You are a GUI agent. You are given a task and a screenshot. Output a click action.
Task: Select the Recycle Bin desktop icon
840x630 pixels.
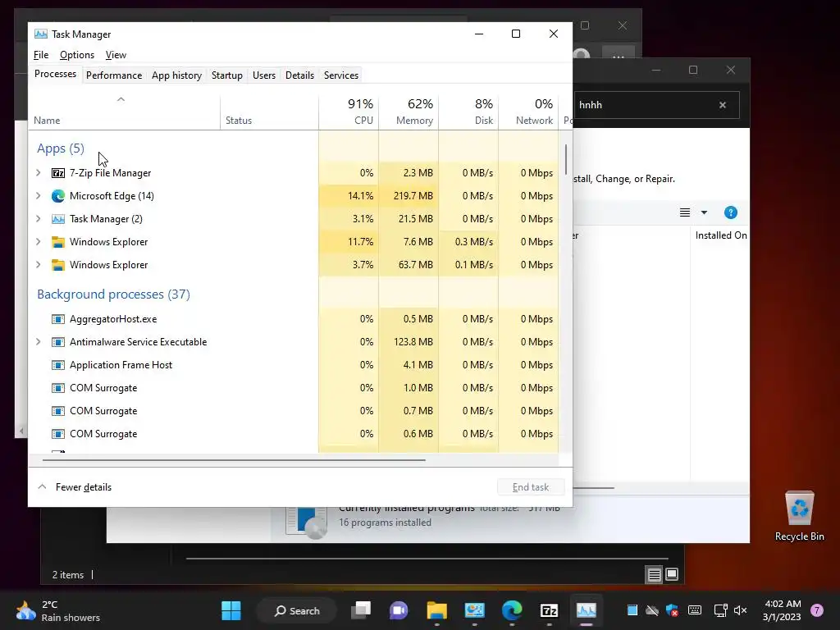(x=799, y=516)
